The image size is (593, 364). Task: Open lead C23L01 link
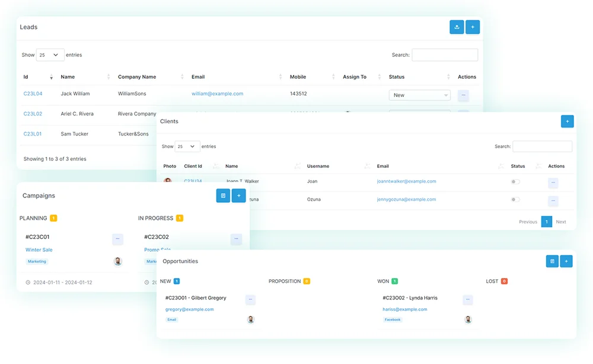[x=33, y=134]
